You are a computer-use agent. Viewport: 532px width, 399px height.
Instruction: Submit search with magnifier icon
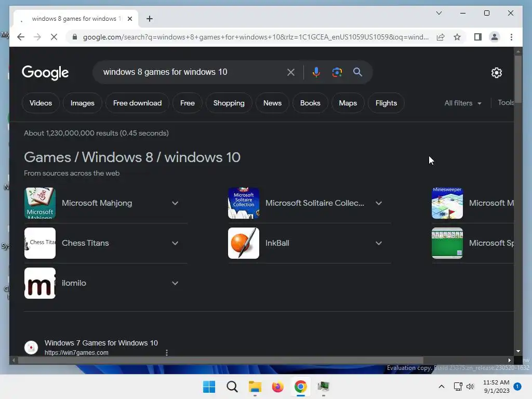[x=357, y=72]
